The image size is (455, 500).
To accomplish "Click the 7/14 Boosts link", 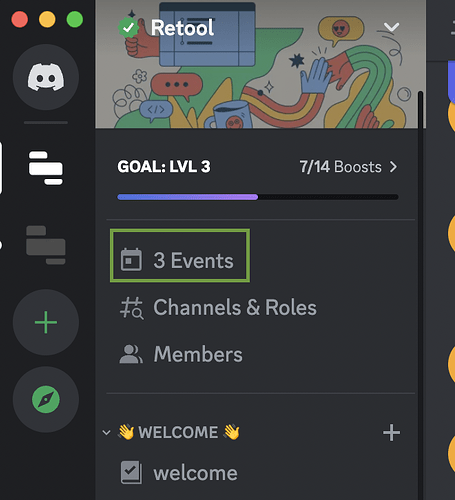I will coord(340,167).
